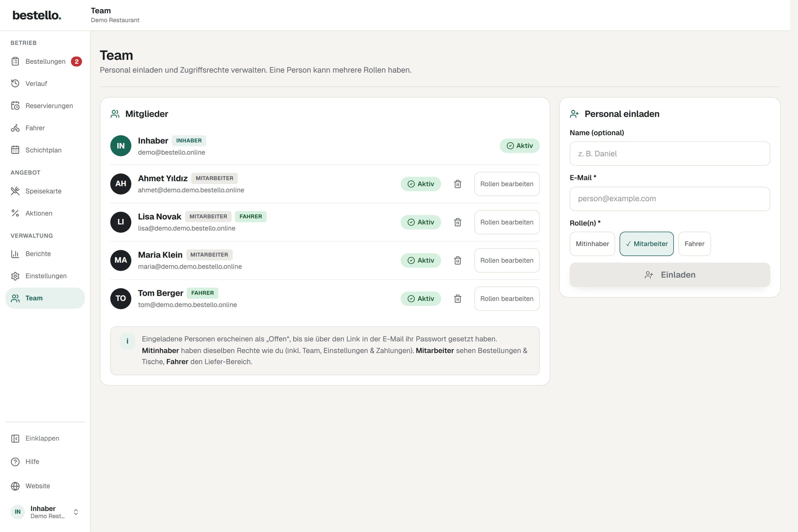Click the Mitglieder heading icon
The width and height of the screenshot is (798, 532).
(115, 114)
